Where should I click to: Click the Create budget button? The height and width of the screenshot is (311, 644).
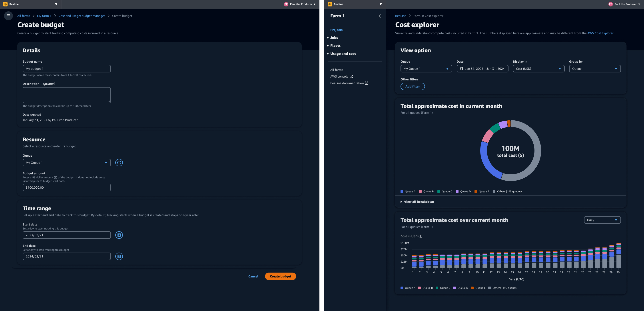[x=280, y=276]
